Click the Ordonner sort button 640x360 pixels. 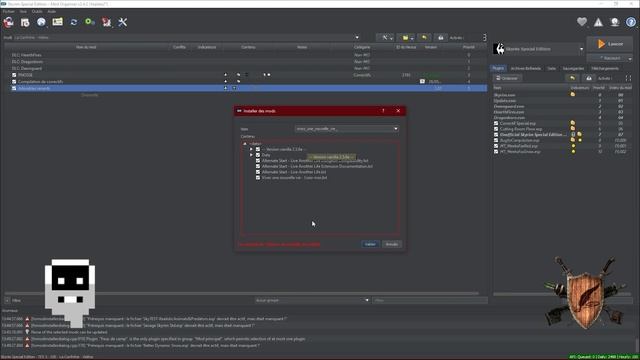(507, 78)
